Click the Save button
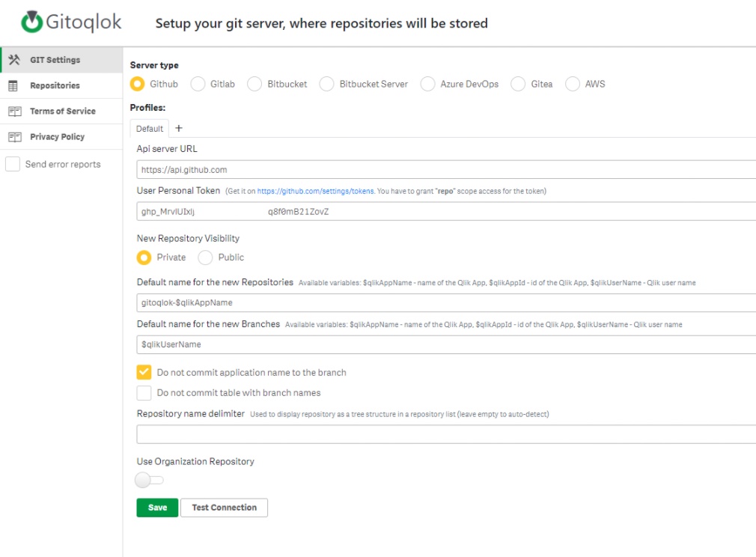This screenshot has height=557, width=756. click(157, 508)
